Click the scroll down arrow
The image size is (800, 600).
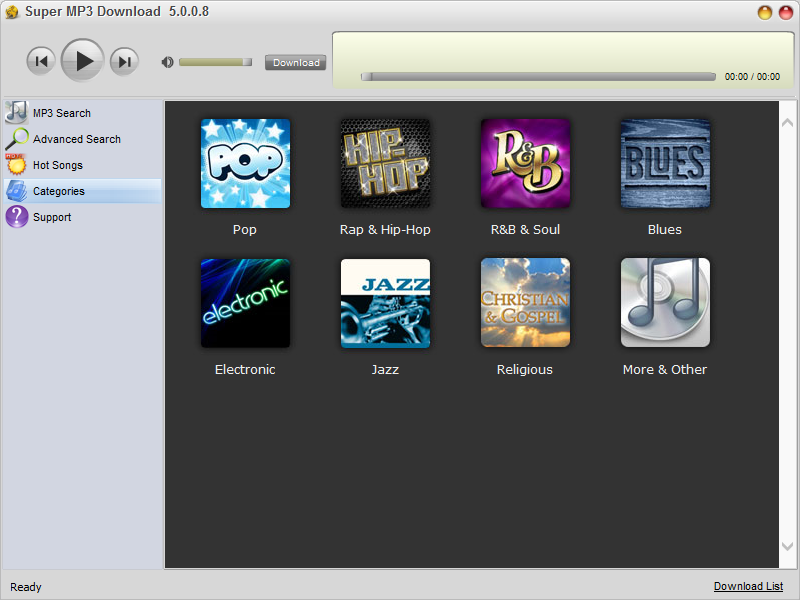(787, 546)
